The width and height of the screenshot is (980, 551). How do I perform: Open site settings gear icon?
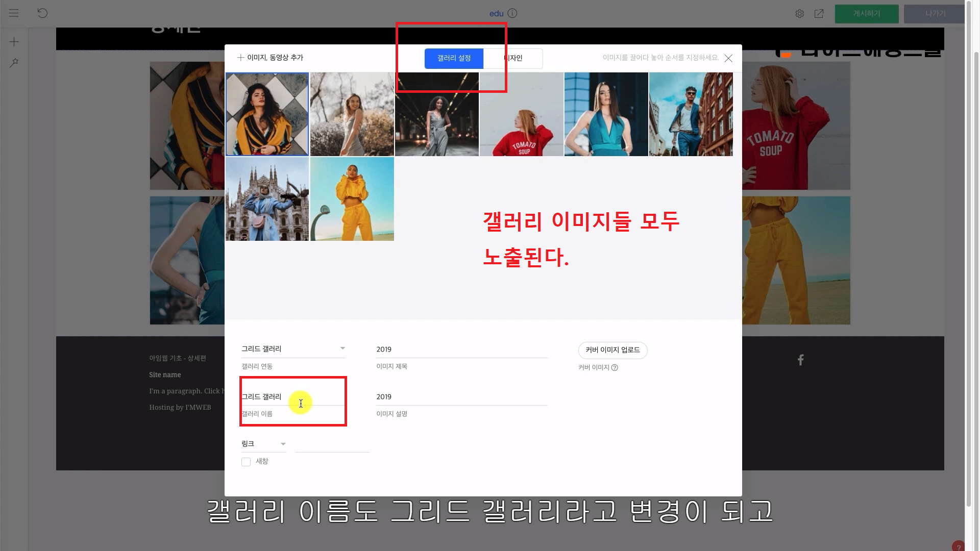pos(800,14)
